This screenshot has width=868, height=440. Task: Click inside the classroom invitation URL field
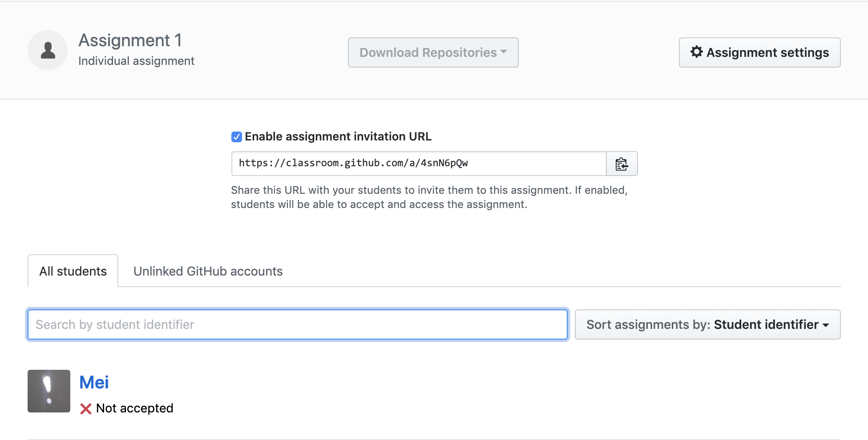click(418, 164)
